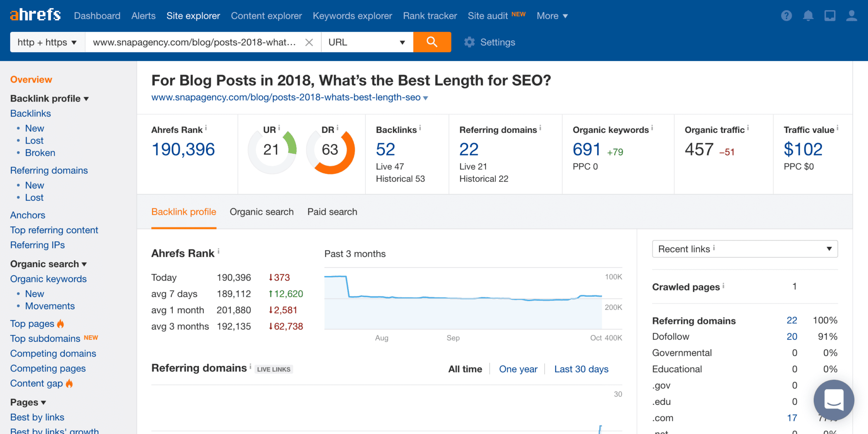The width and height of the screenshot is (868, 434).
Task: Select One year range for referring domains
Action: [x=518, y=369]
